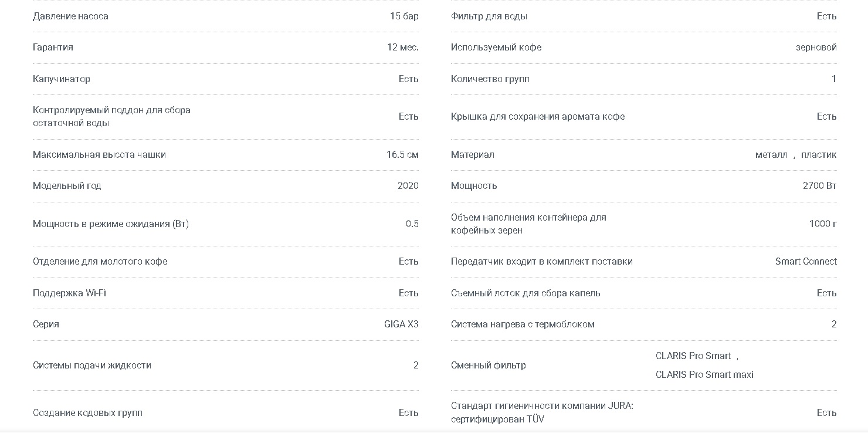Click the 'пластик' material value

click(819, 155)
